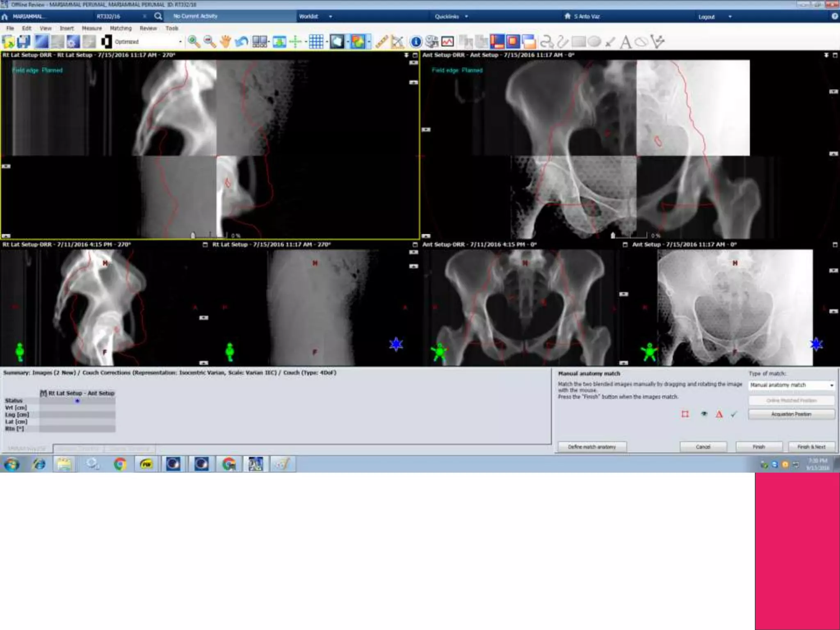Click the blue info icon
This screenshot has height=630, width=840.
coord(415,41)
